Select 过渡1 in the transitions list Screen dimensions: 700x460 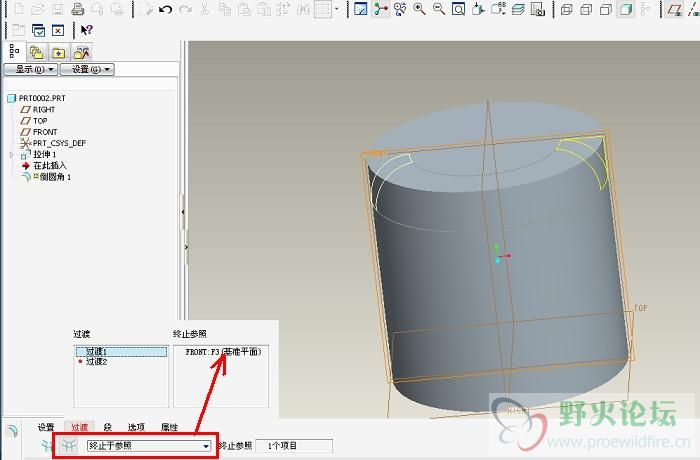121,352
